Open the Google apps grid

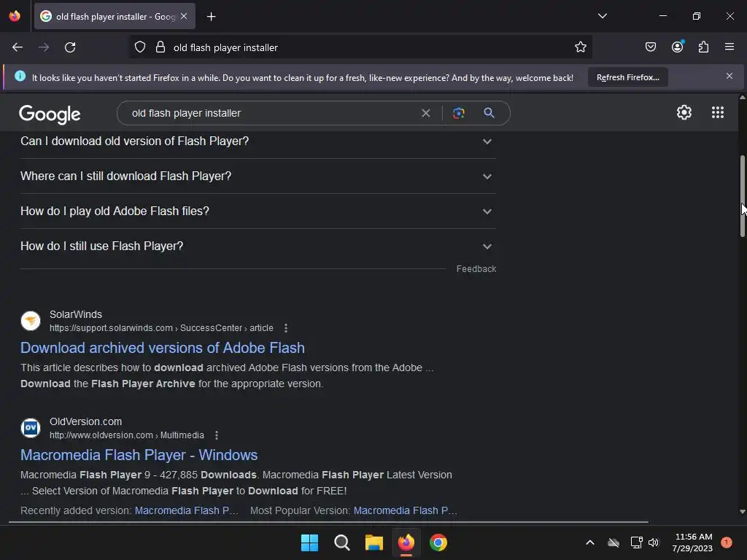pyautogui.click(x=718, y=112)
